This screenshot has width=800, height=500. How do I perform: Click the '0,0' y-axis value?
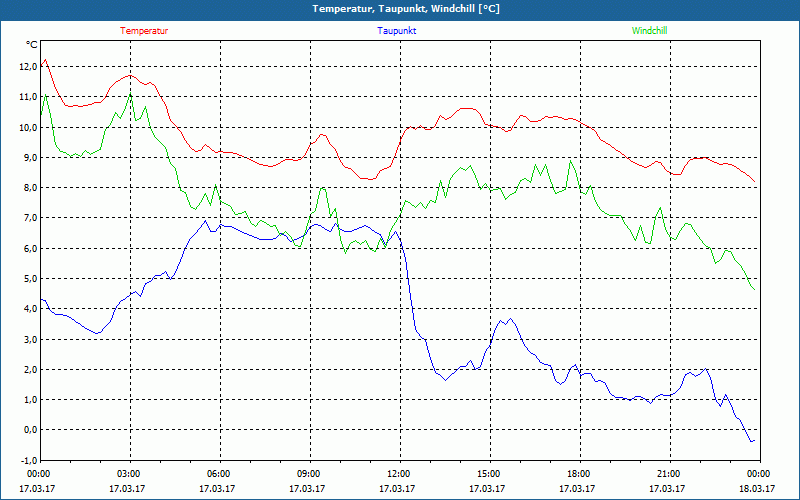coord(30,430)
